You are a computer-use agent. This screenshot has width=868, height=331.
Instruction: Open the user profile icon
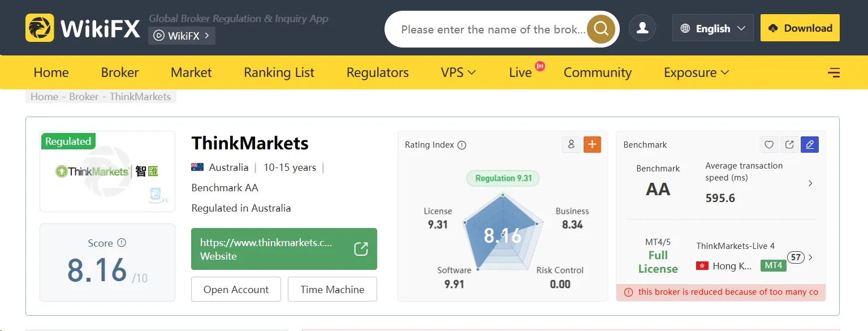(x=642, y=28)
